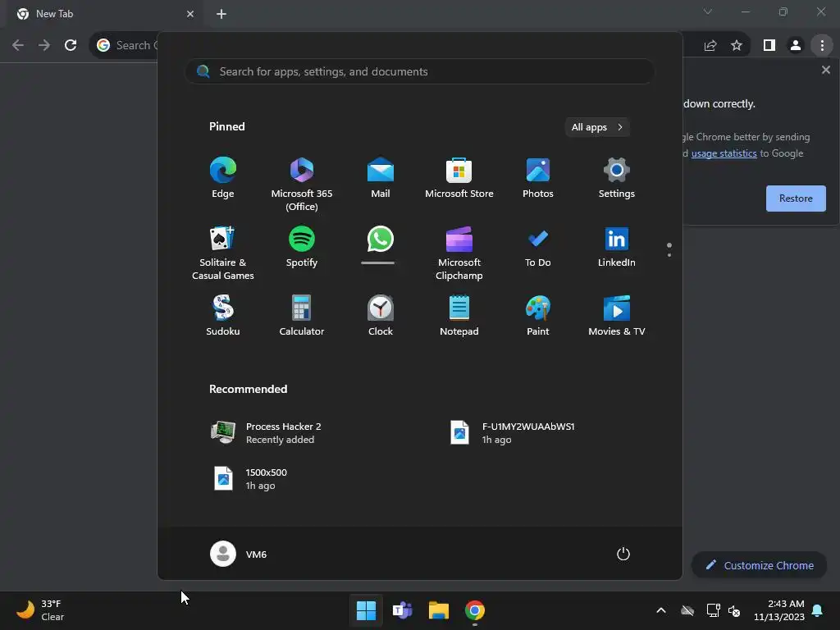Expand the All apps list

(597, 127)
